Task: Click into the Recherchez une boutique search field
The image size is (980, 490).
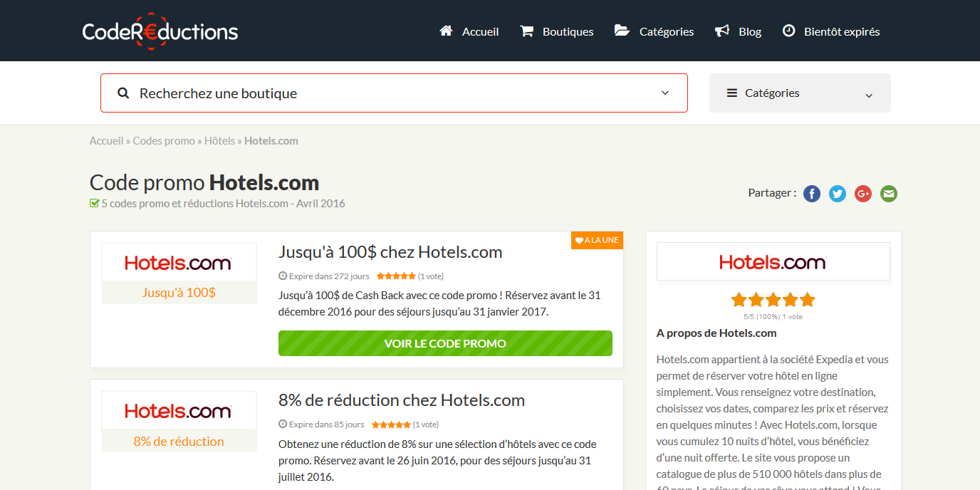Action: coord(394,93)
